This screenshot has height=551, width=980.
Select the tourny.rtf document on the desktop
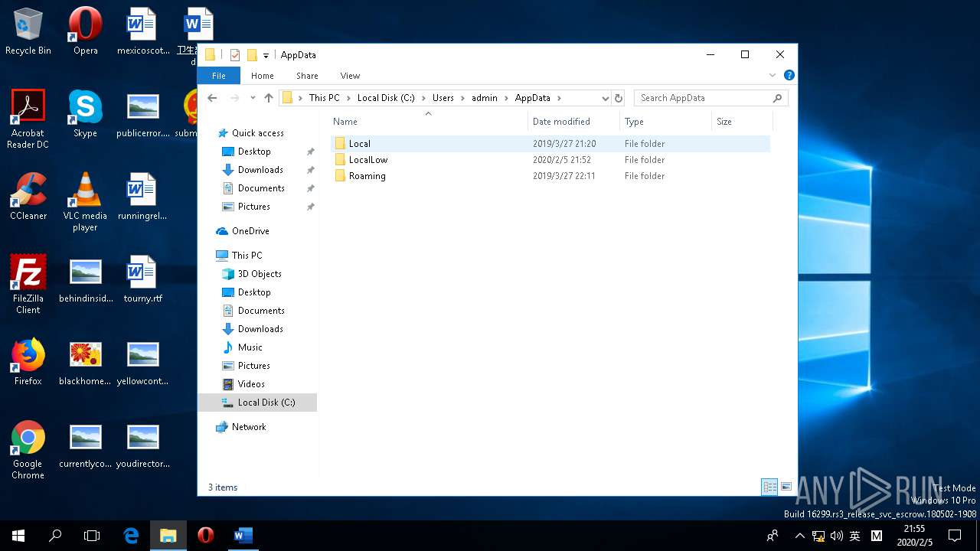pyautogui.click(x=142, y=279)
